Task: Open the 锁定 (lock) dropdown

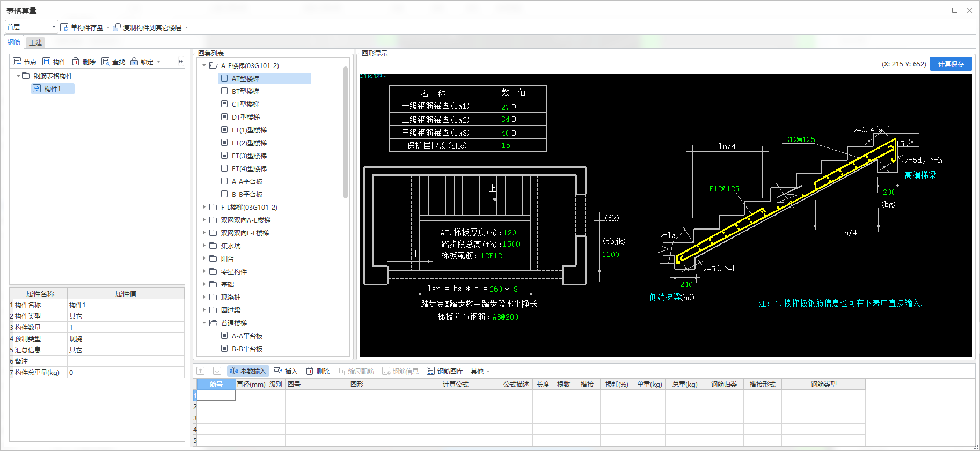Action: tap(159, 62)
